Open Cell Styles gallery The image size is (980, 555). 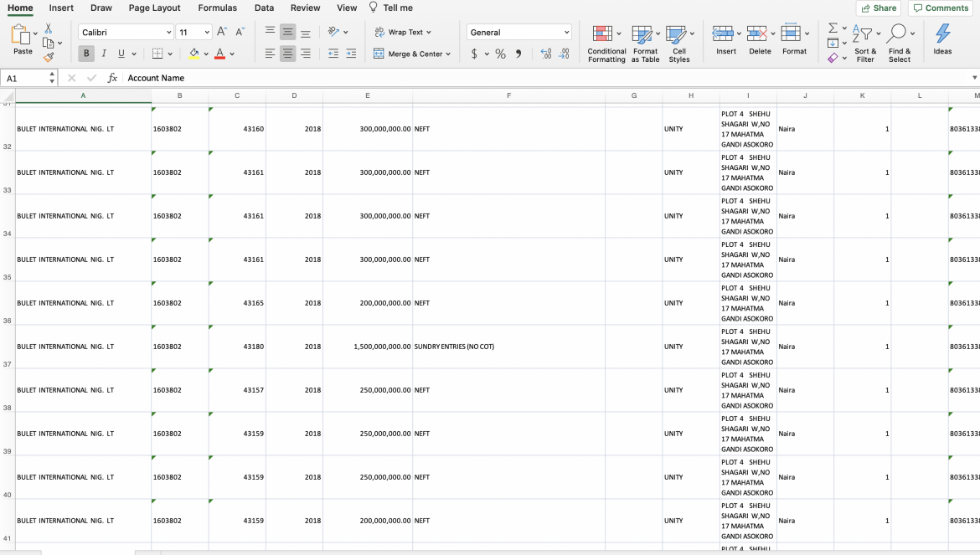tap(678, 44)
